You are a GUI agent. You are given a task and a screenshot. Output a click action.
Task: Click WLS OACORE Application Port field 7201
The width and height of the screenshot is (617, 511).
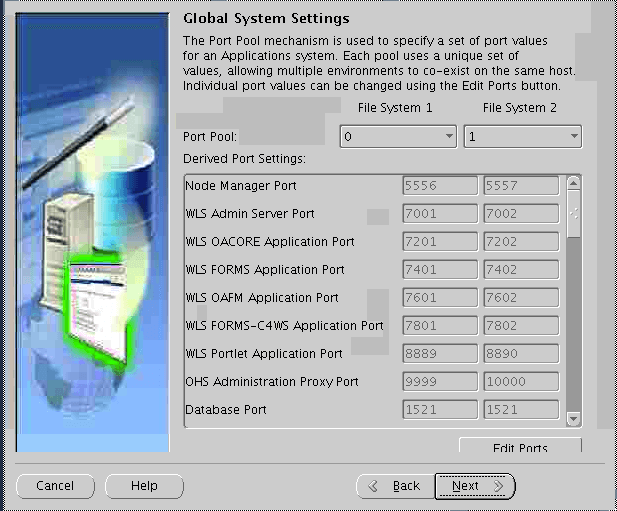pos(440,242)
